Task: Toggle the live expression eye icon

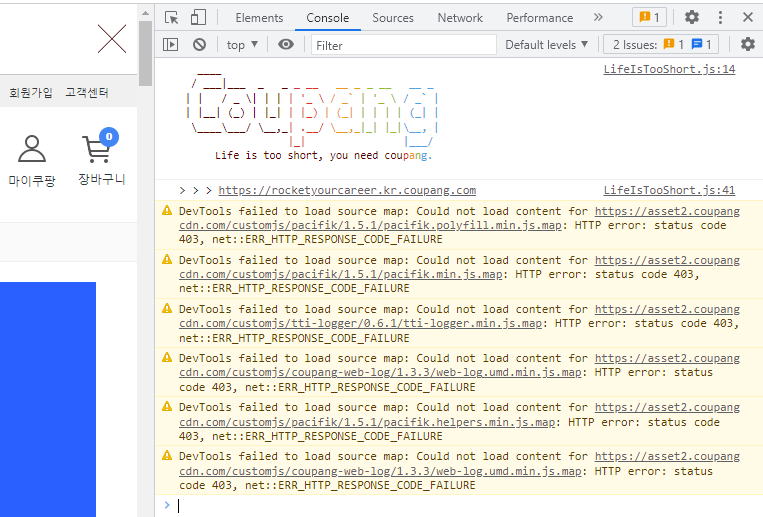Action: coord(286,45)
